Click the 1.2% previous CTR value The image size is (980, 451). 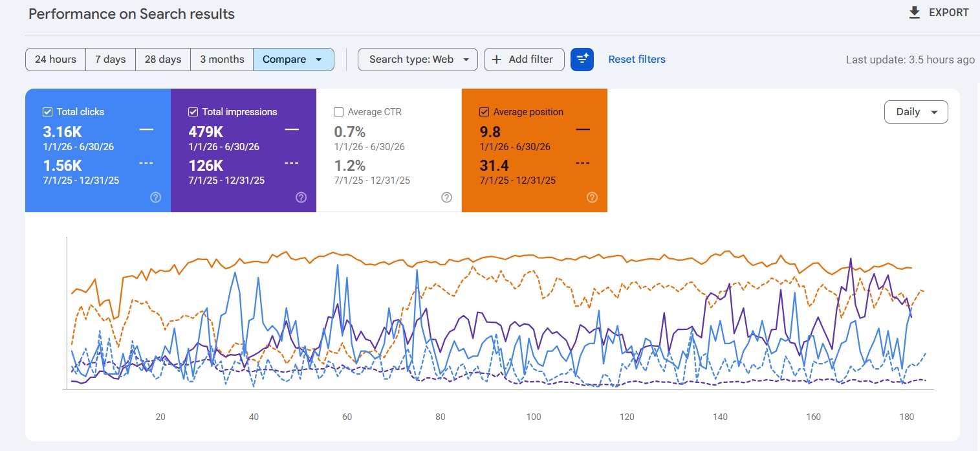coord(350,166)
